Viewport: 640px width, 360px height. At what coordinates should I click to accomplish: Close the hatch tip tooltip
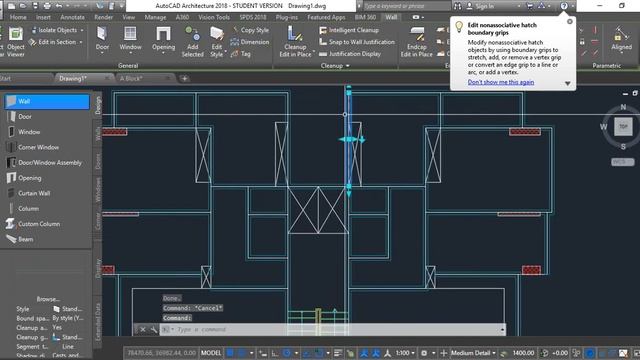tap(570, 21)
